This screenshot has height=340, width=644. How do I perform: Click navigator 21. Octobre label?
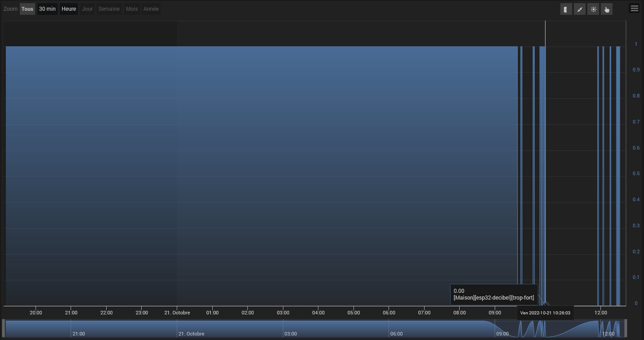click(192, 334)
